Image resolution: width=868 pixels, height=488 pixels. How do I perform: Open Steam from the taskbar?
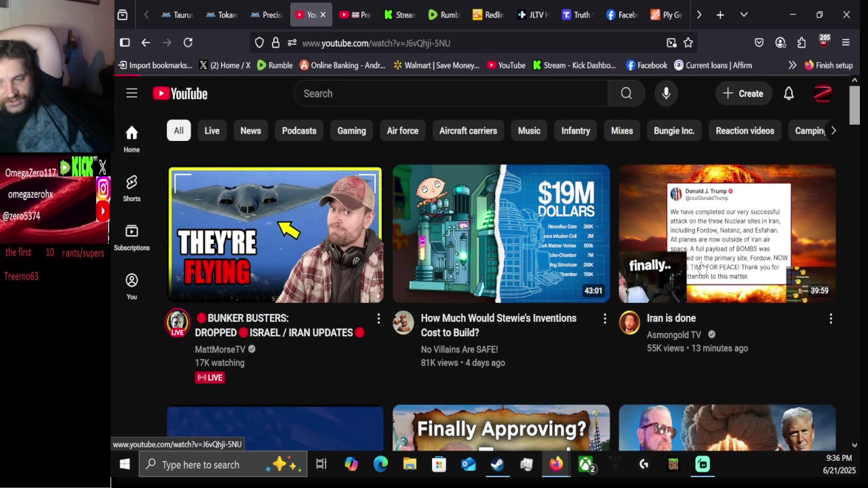pos(497,464)
